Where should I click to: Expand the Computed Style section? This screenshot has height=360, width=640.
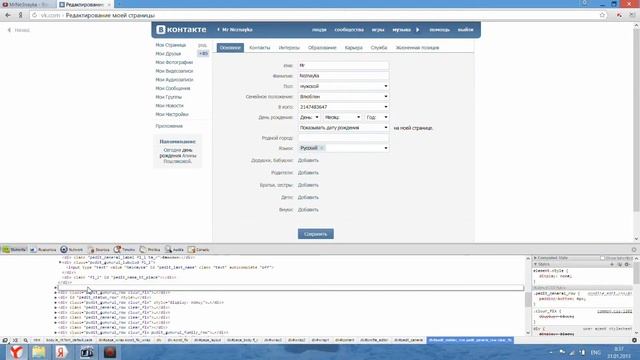coord(536,258)
